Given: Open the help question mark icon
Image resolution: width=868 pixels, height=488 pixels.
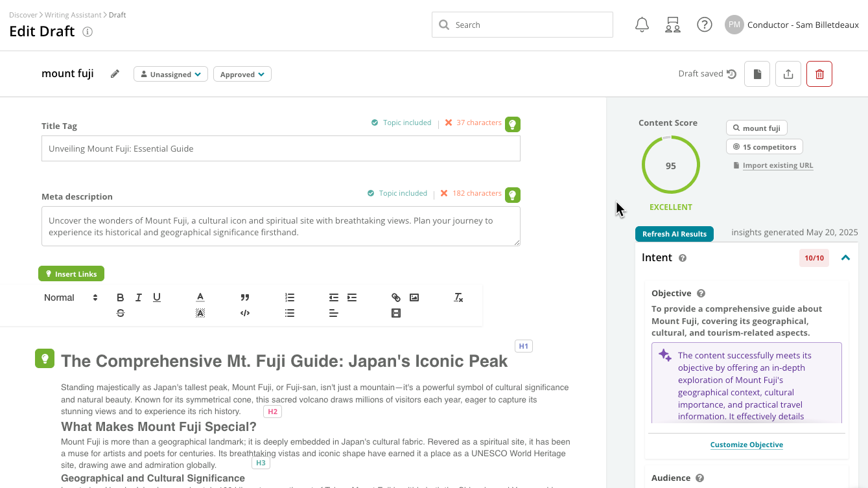Looking at the screenshot, I should tap(705, 25).
